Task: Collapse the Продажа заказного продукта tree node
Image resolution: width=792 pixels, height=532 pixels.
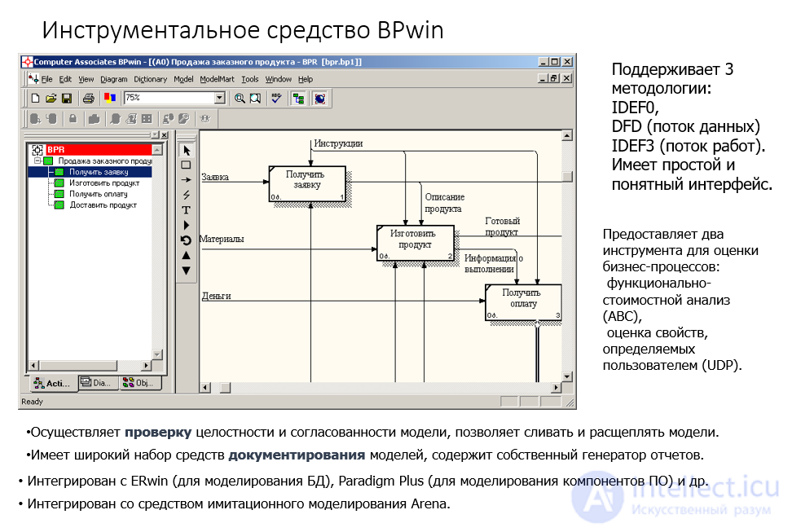Action: coord(37,160)
